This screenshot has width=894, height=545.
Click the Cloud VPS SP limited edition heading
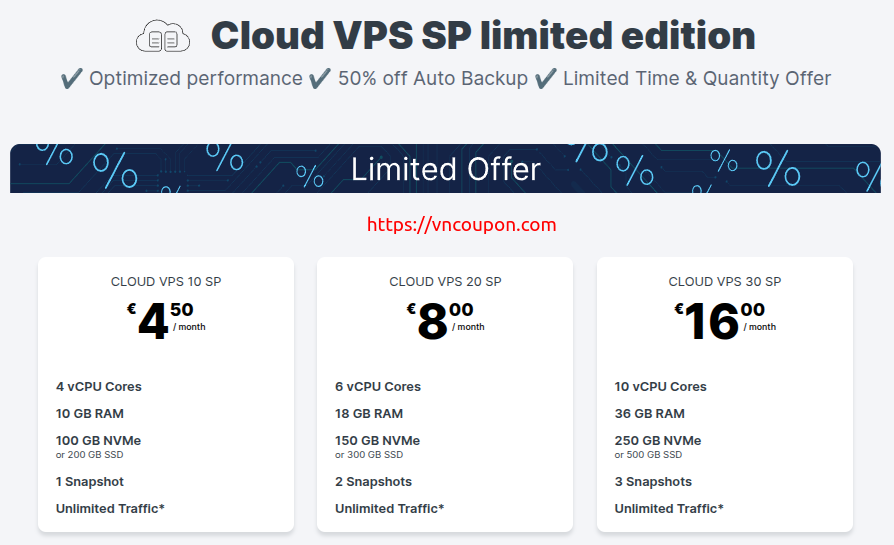point(483,36)
